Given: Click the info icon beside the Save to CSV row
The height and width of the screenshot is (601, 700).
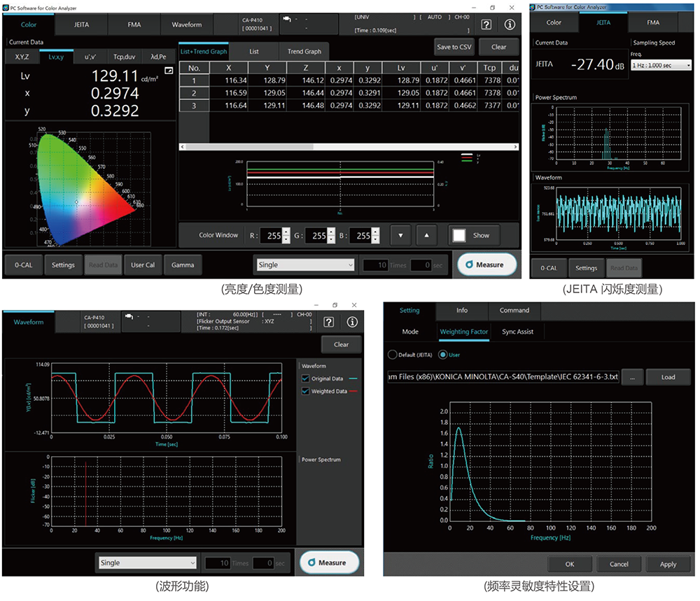Looking at the screenshot, I should (x=510, y=24).
